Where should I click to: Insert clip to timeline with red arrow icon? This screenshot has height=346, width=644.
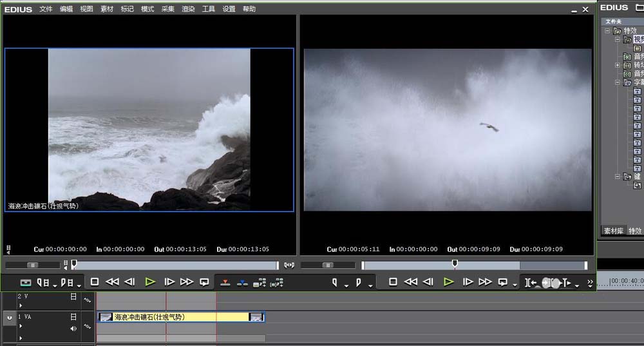(x=225, y=283)
